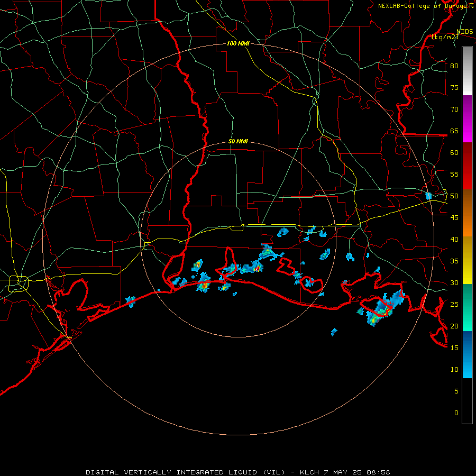Image resolution: width=476 pixels, height=476 pixels.
Task: Click the 7 MAY 25 date in the footer
Action: click(x=343, y=472)
